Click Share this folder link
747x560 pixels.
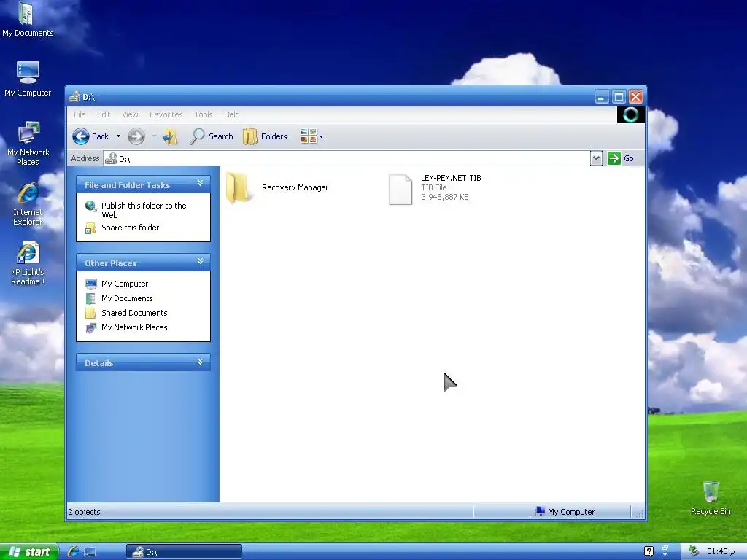130,227
